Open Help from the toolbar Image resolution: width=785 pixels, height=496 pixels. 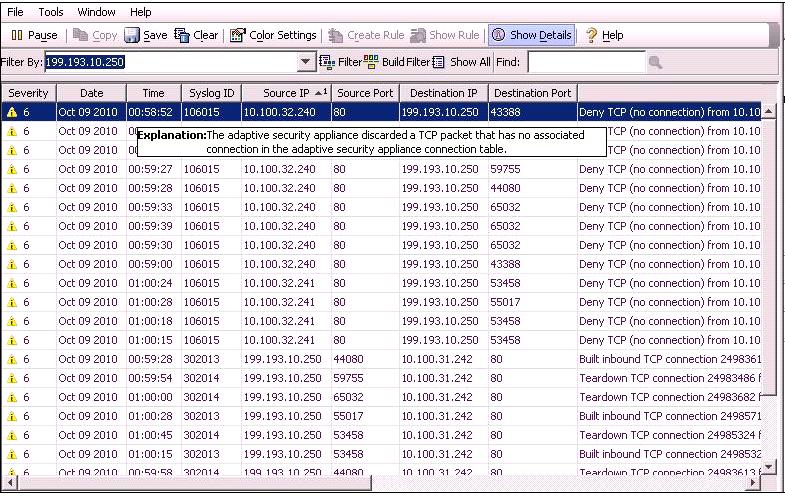pyautogui.click(x=604, y=35)
